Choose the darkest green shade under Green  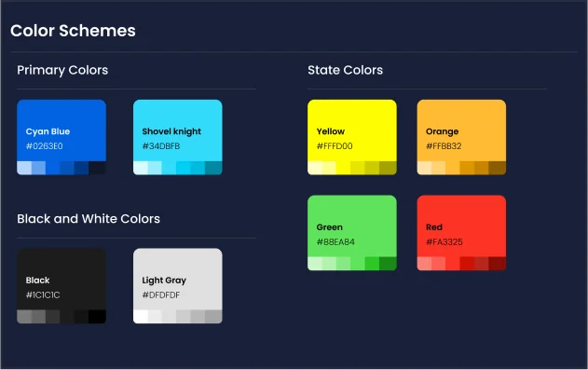(389, 264)
